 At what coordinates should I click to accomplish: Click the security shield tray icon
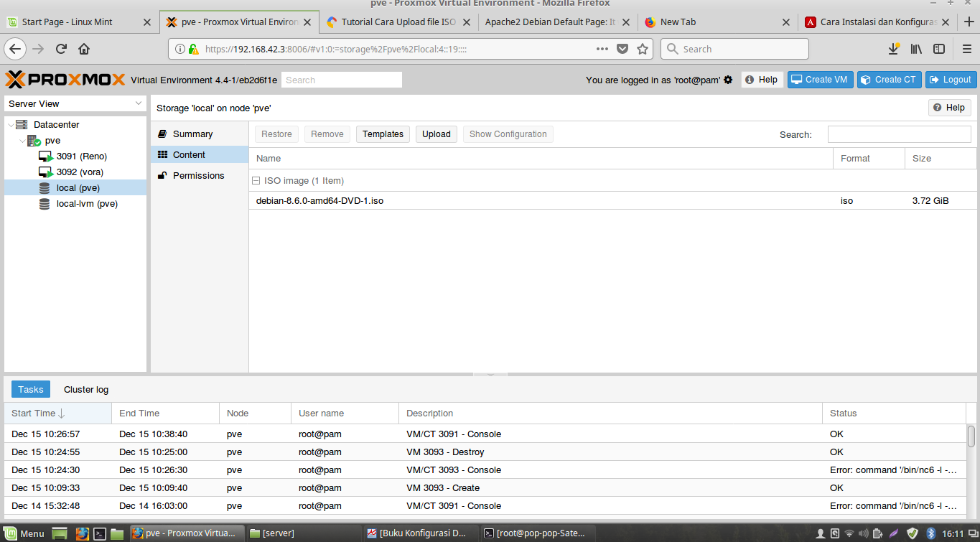tap(913, 533)
